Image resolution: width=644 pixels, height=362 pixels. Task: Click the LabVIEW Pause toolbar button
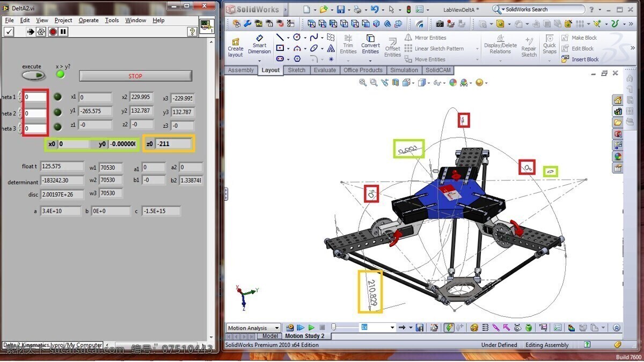coord(63,32)
